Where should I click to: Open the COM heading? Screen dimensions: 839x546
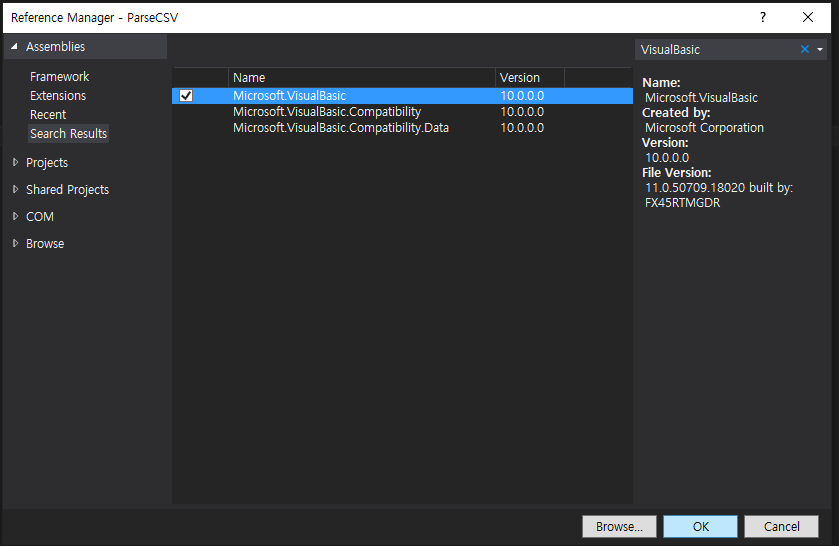tap(40, 216)
